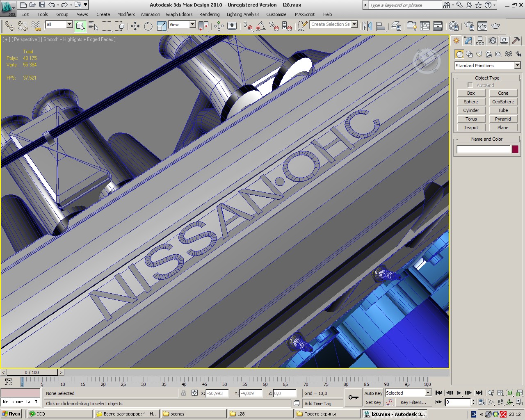This screenshot has height=420, width=525.
Task: Activate the Select Object tool
Action: click(80, 26)
